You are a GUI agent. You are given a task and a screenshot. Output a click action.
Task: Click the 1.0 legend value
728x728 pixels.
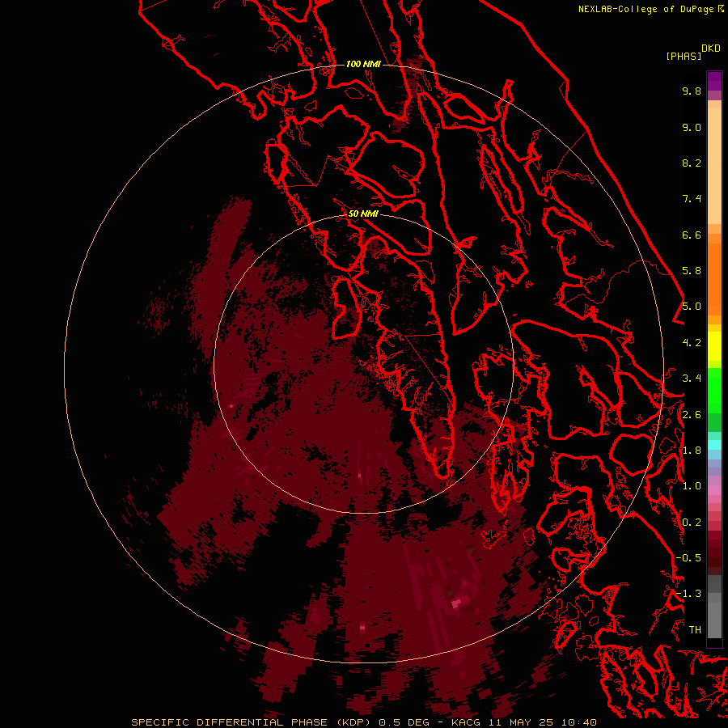(x=692, y=486)
